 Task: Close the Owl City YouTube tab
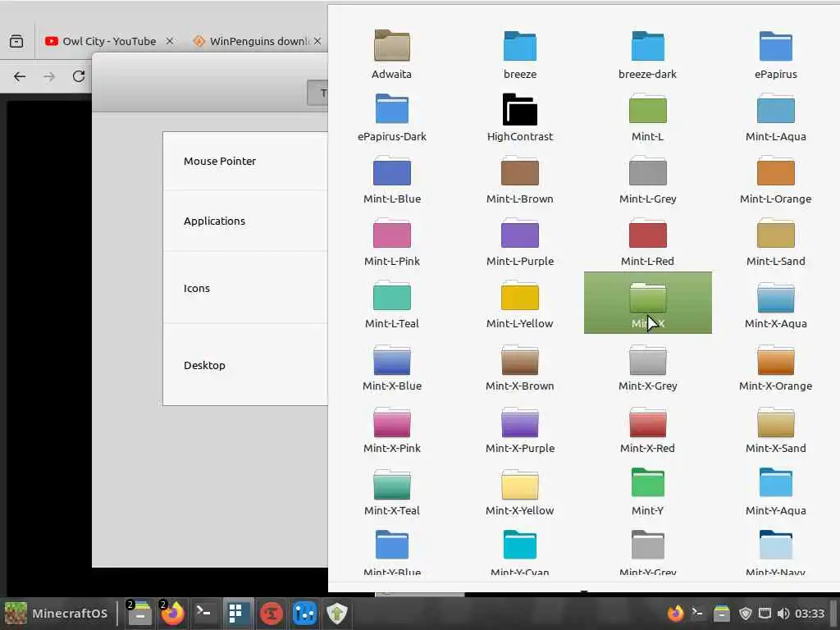(170, 41)
